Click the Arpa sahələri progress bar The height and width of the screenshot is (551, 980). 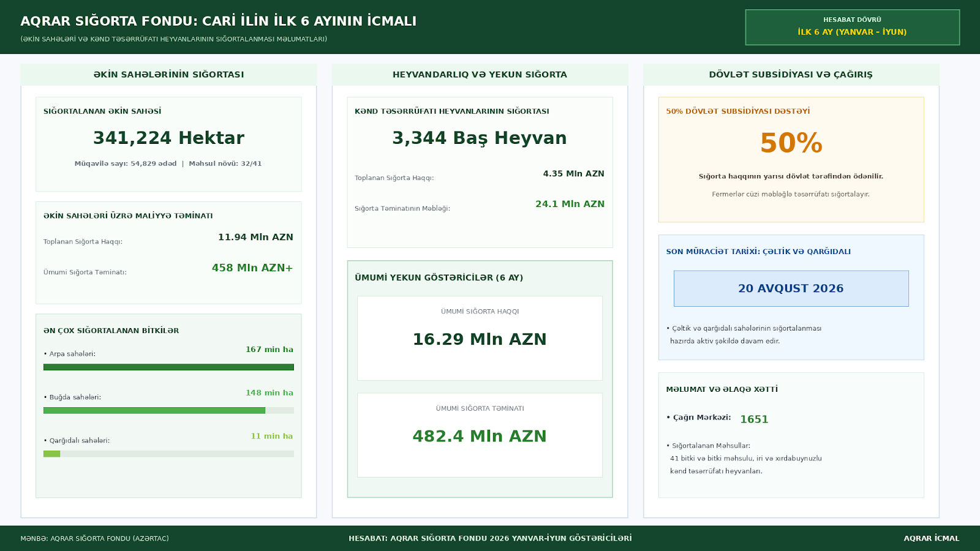click(168, 367)
